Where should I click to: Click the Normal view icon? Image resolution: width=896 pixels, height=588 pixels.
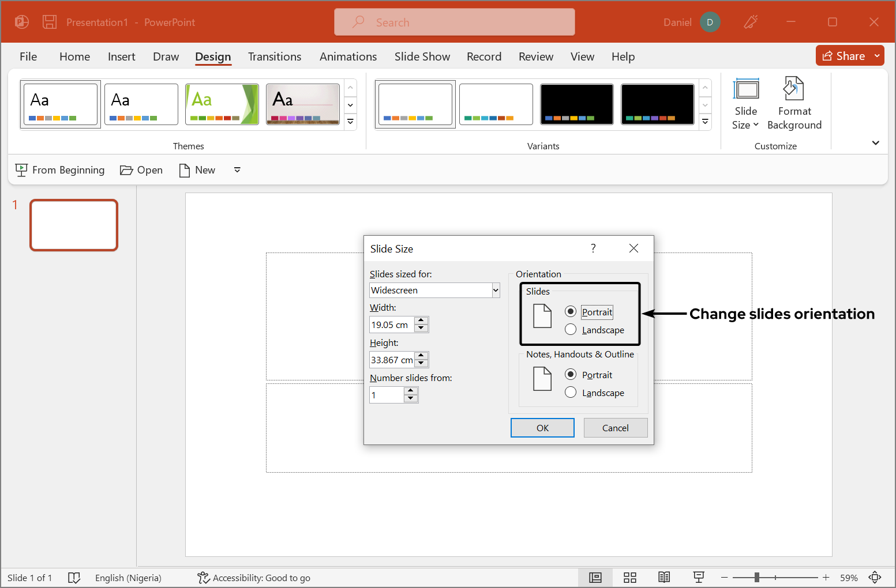595,578
